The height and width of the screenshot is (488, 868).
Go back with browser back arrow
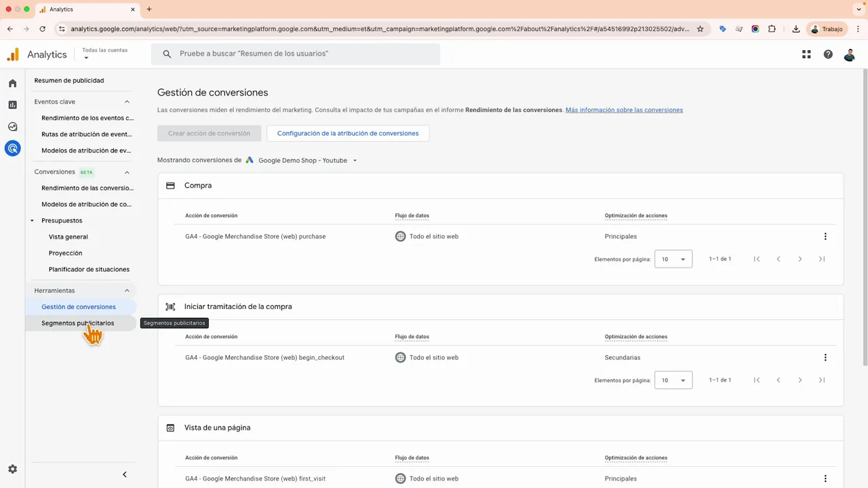pyautogui.click(x=10, y=29)
